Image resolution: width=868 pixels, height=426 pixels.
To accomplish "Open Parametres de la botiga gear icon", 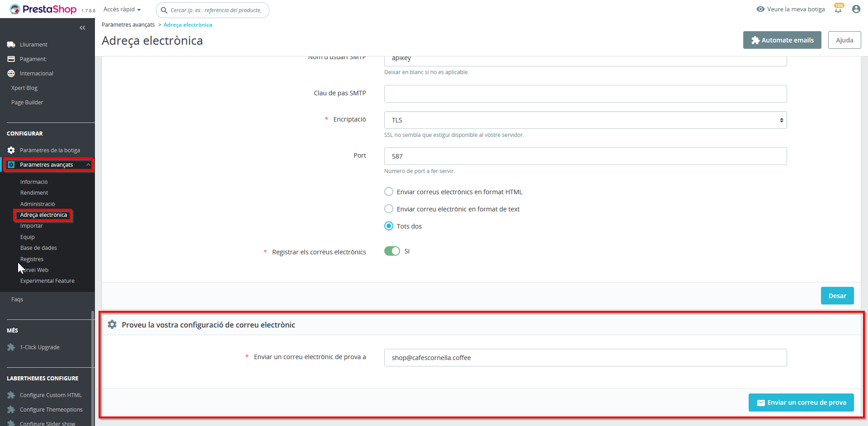I will click(10, 150).
